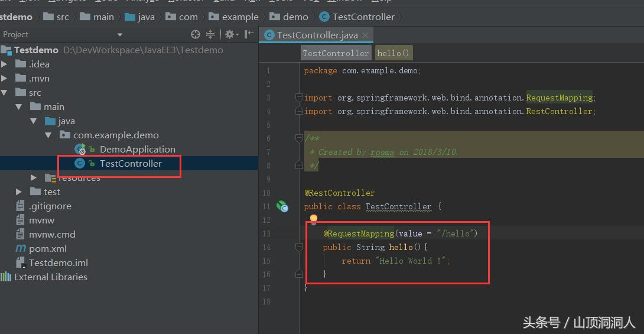Collapse the src folder
Image resolution: width=644 pixels, height=334 pixels.
pyautogui.click(x=4, y=92)
